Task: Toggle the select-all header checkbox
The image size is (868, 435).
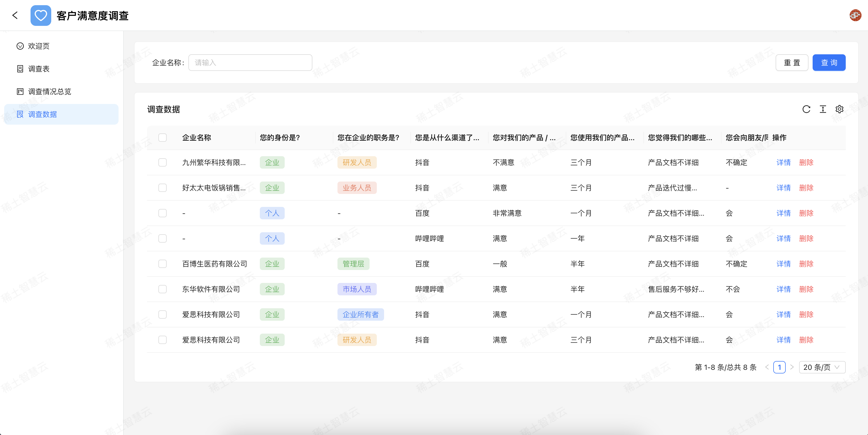Action: click(163, 137)
